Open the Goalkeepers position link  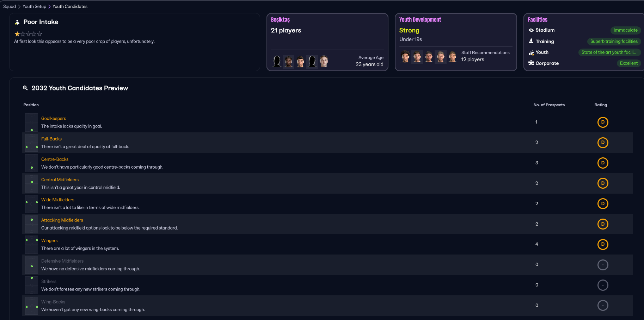(x=54, y=119)
